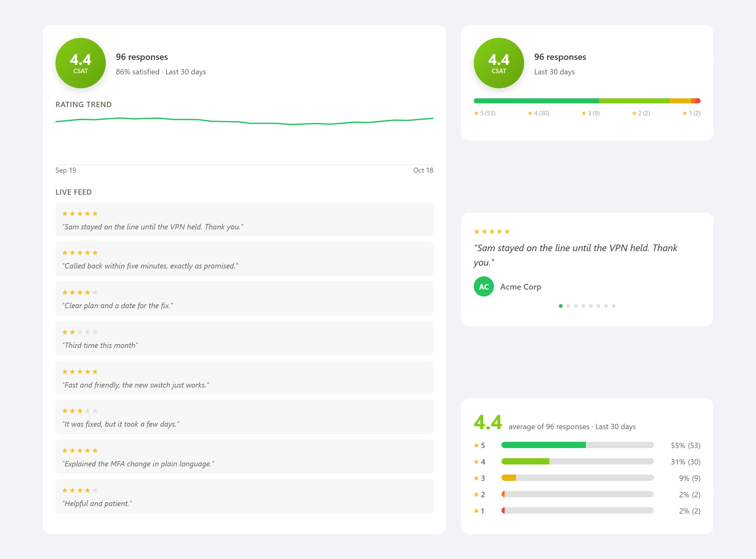Click the 55% progress bar for 5 stars
Screen dimensions: 756x559
(x=577, y=445)
